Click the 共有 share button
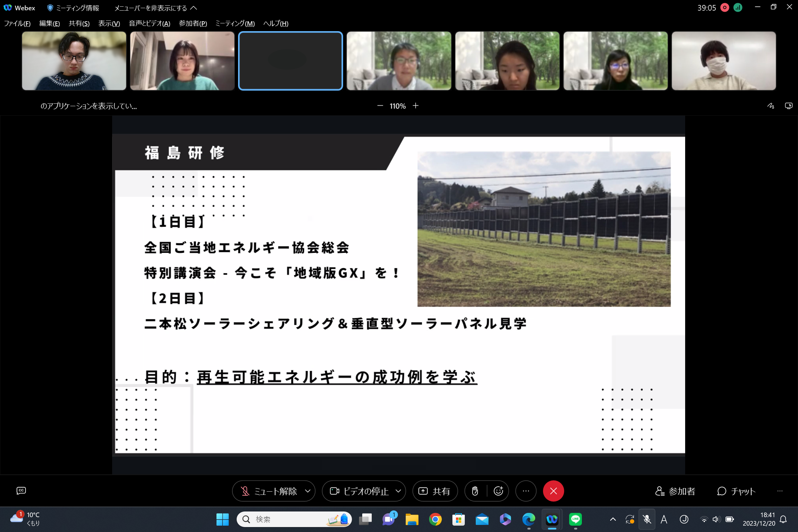The height and width of the screenshot is (532, 798). tap(435, 491)
